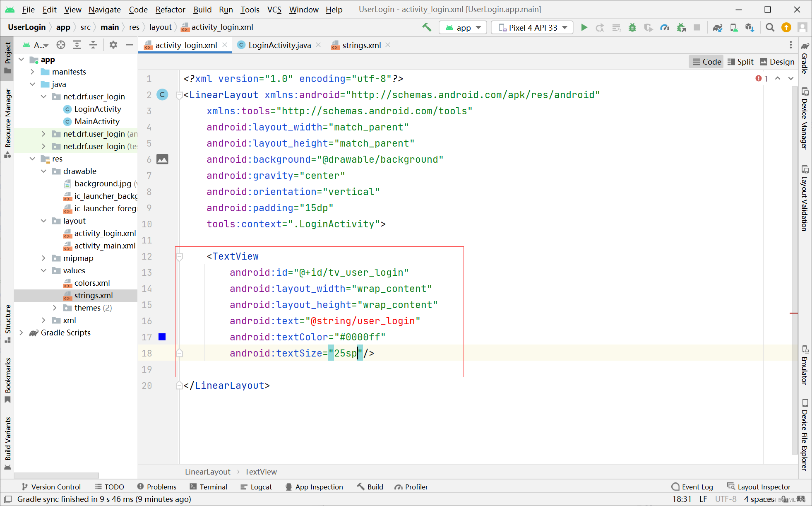Image resolution: width=812 pixels, height=506 pixels.
Task: Toggle the Project tool window
Action: coord(7,58)
